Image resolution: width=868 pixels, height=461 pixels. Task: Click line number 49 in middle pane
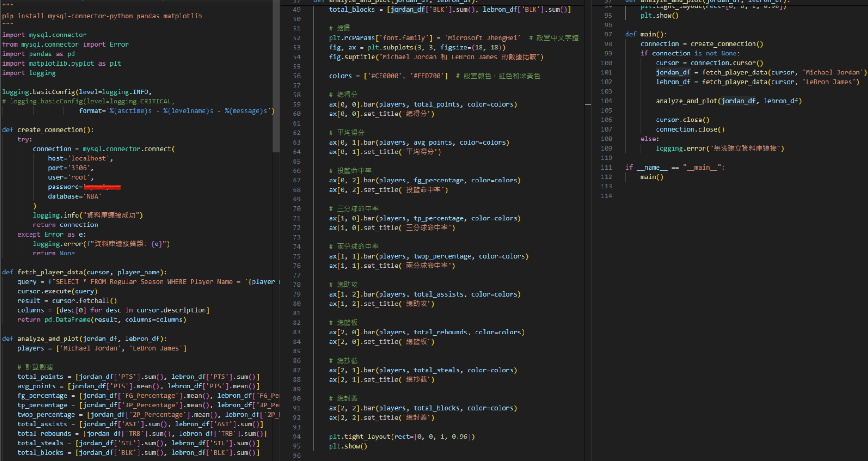click(x=297, y=9)
